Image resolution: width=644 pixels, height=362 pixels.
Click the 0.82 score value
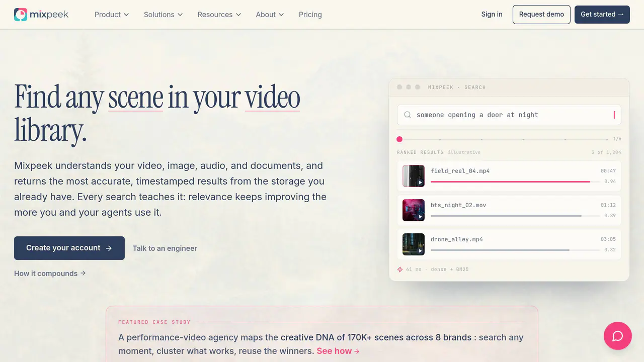coord(610,250)
